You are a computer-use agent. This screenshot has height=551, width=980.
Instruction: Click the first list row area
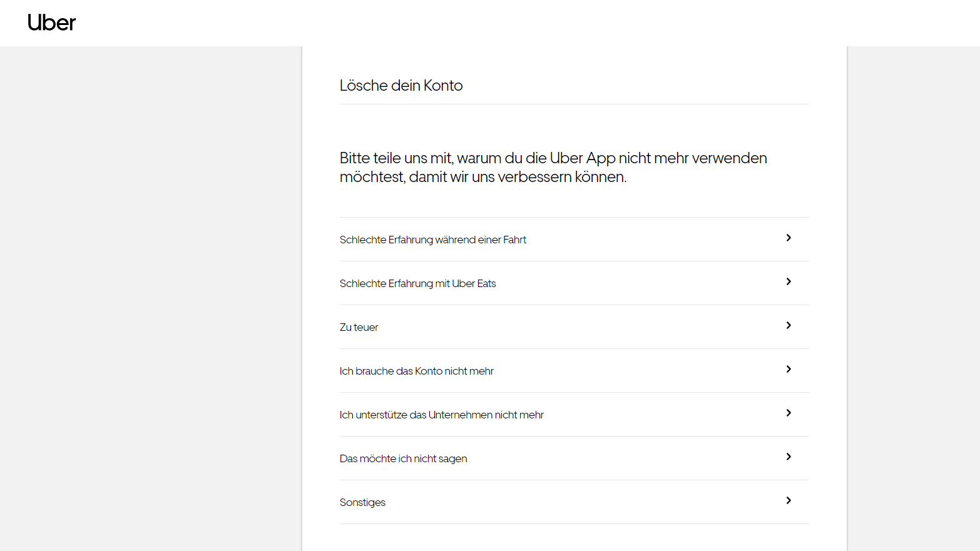pos(563,240)
